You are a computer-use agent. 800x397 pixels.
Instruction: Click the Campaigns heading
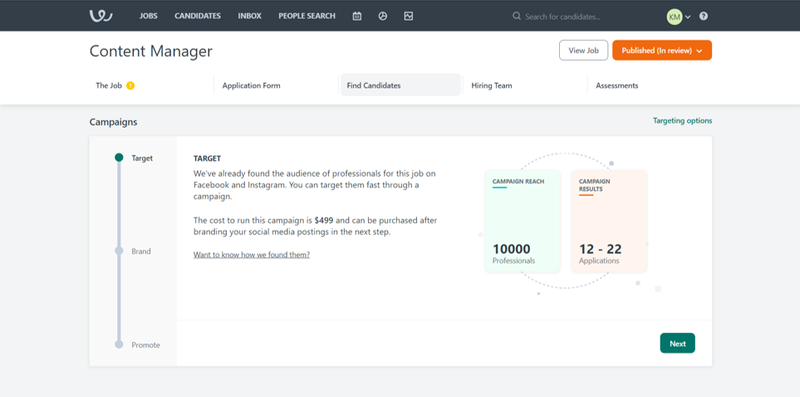(113, 122)
